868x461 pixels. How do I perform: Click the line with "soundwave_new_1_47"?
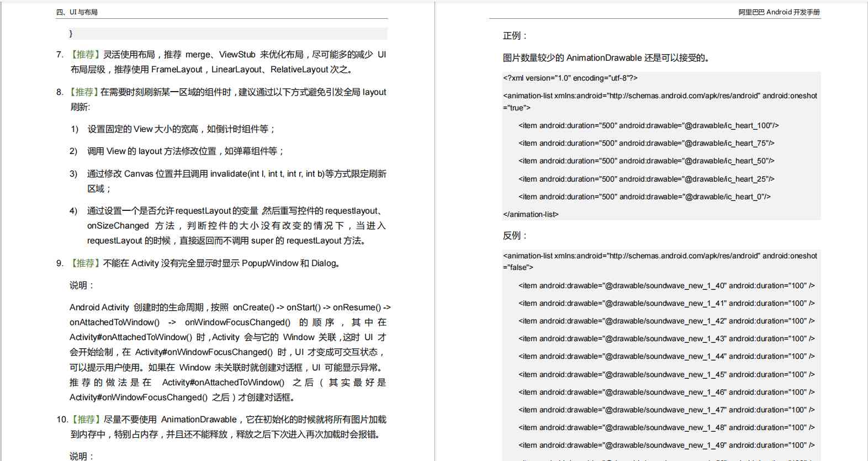coord(666,410)
